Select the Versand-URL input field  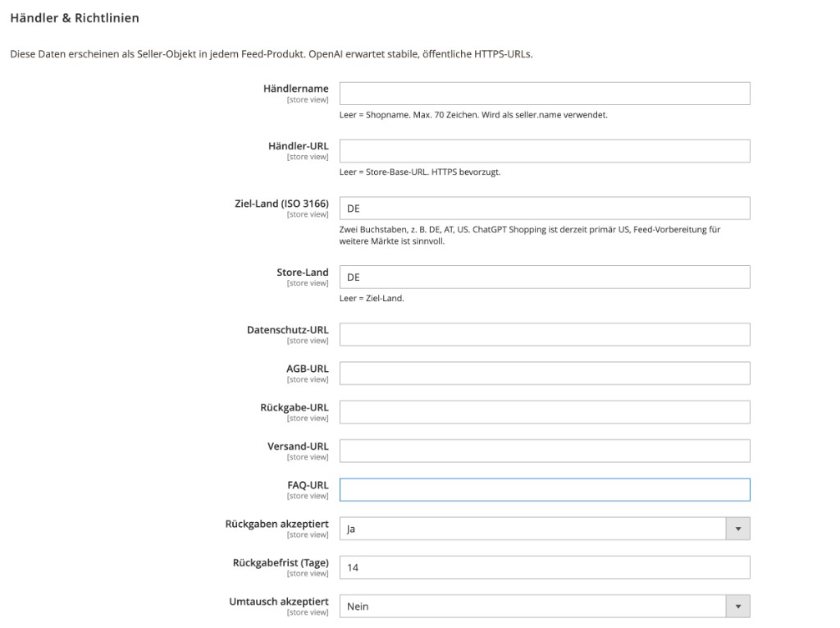pyautogui.click(x=545, y=451)
